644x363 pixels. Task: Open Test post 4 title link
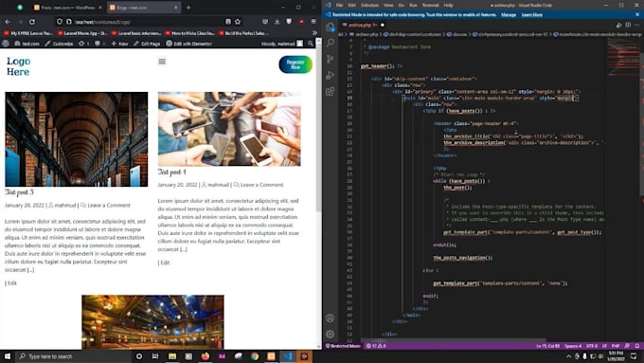click(x=171, y=172)
